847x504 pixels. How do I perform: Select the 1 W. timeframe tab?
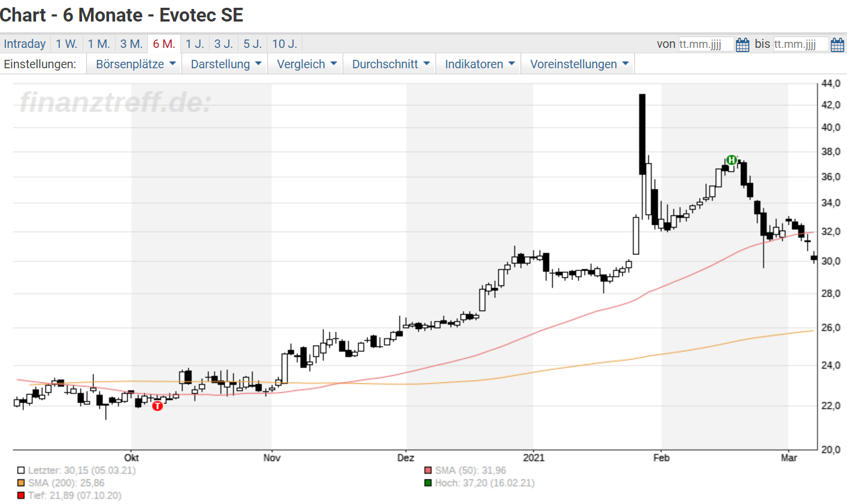pyautogui.click(x=66, y=44)
